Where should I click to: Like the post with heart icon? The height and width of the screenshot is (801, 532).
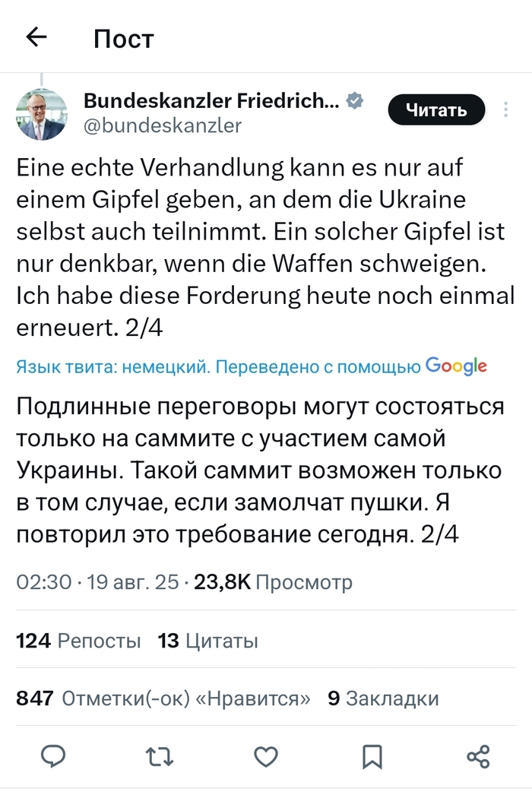[265, 755]
